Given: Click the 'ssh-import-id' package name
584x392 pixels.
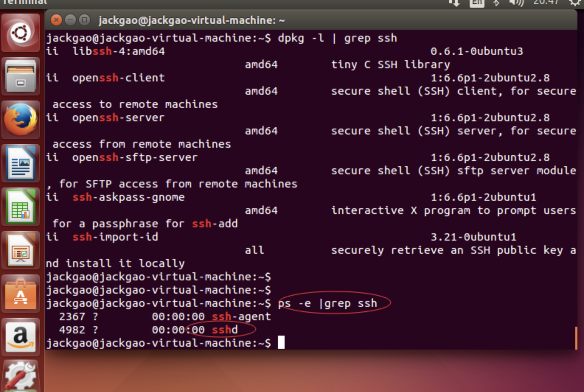Looking at the screenshot, I should [x=115, y=237].
